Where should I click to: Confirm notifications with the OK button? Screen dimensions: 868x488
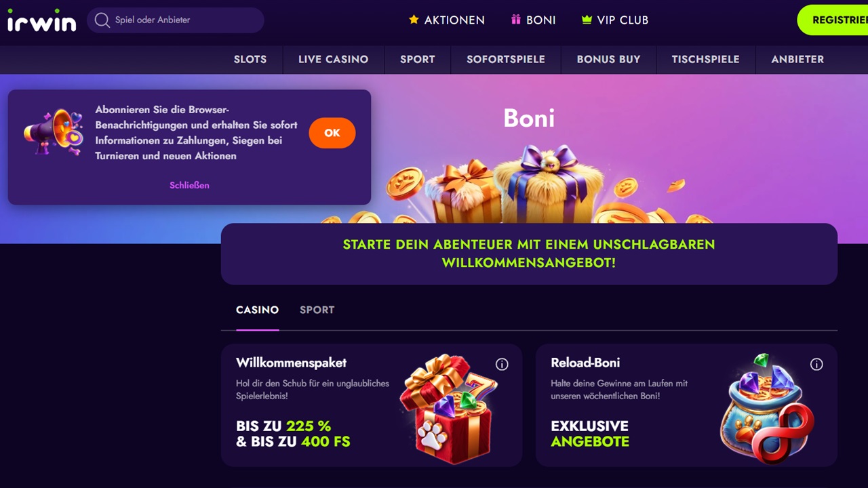pyautogui.click(x=332, y=133)
